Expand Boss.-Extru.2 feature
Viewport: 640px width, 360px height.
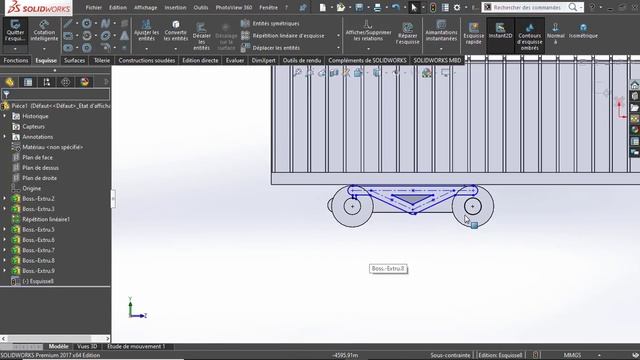4,198
